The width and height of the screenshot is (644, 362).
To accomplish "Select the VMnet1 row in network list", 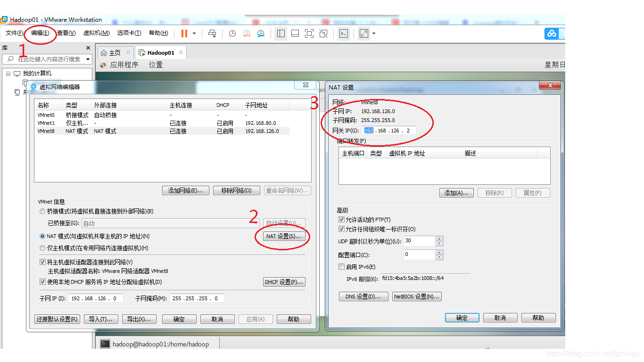I will [162, 123].
